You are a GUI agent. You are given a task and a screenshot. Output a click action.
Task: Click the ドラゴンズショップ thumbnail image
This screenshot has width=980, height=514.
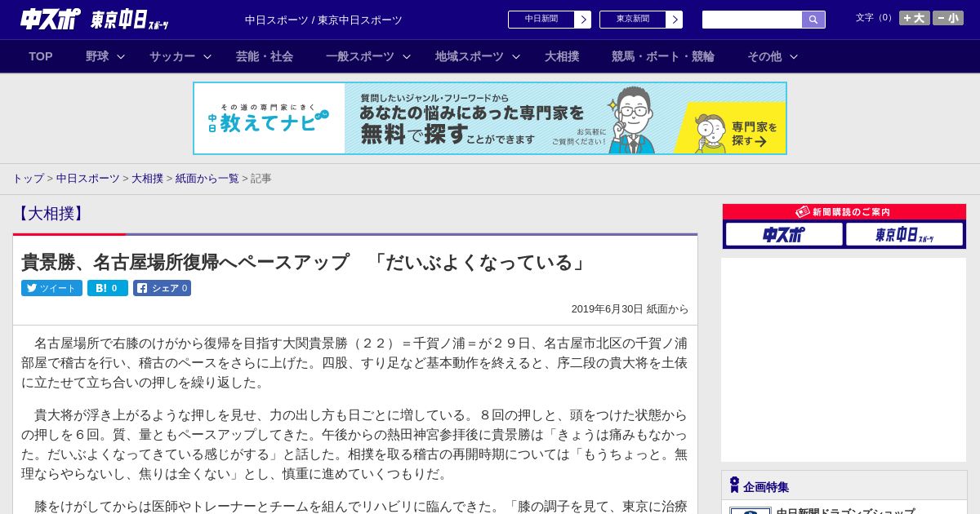tap(751, 511)
